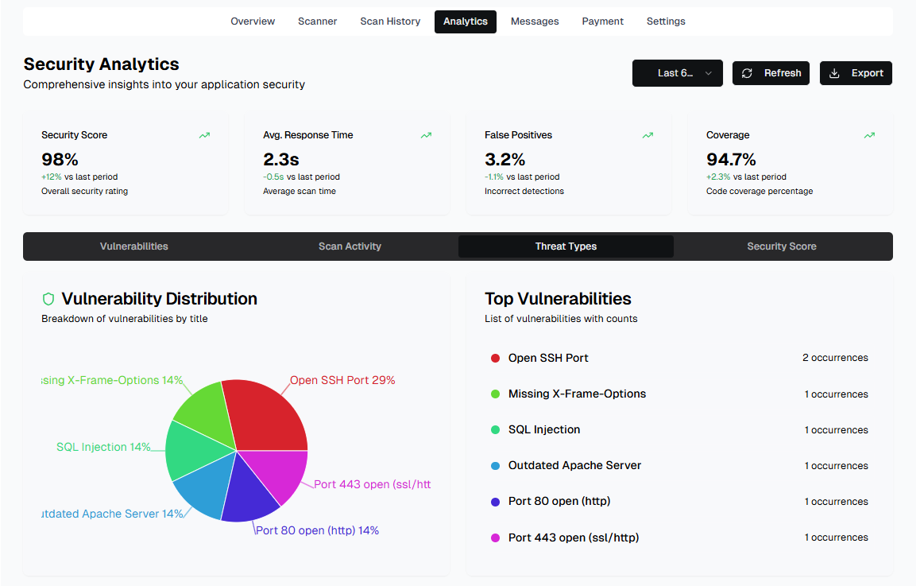Click the Refresh button
This screenshot has height=586, width=924.
[x=771, y=72]
